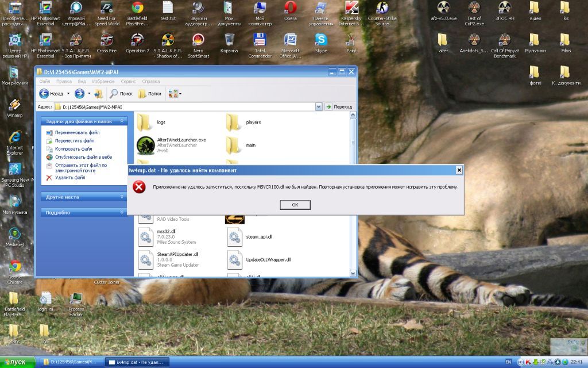Select the Мой компьютер desktop icon

[260, 13]
